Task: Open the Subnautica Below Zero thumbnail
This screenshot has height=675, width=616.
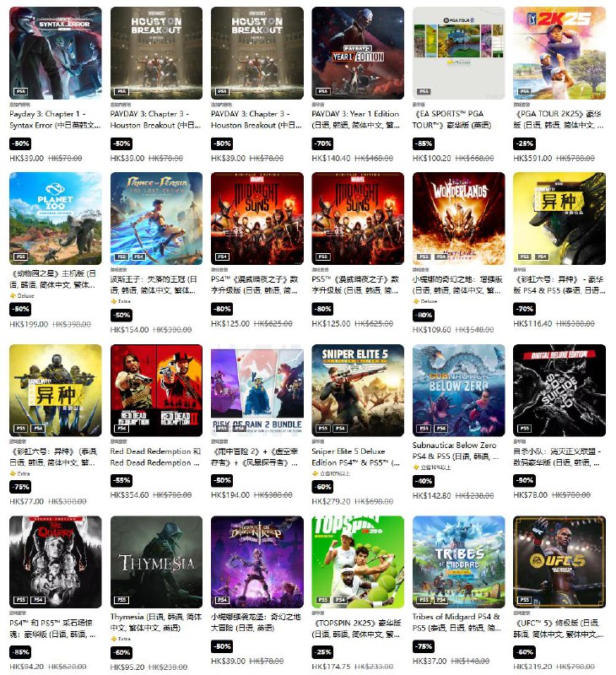Action: [458, 391]
